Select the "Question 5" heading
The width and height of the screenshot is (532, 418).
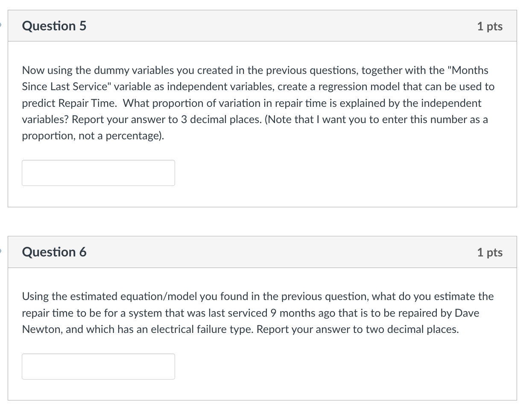[54, 26]
